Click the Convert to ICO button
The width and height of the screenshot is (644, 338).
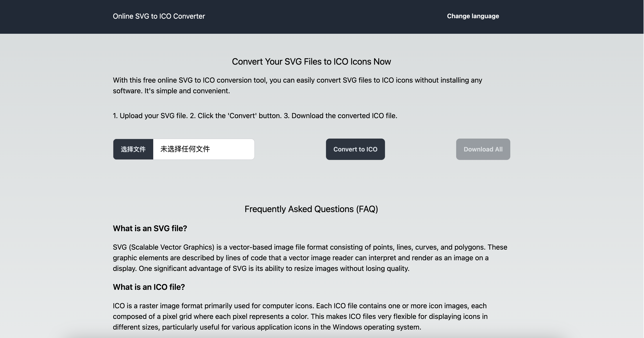coord(355,149)
